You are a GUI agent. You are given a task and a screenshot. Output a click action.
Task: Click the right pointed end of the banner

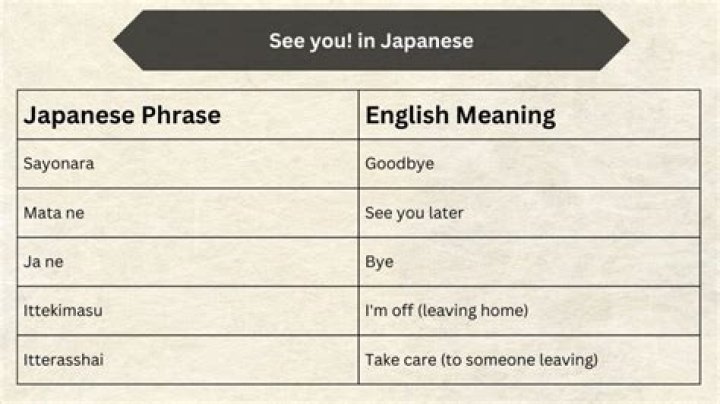click(x=614, y=40)
